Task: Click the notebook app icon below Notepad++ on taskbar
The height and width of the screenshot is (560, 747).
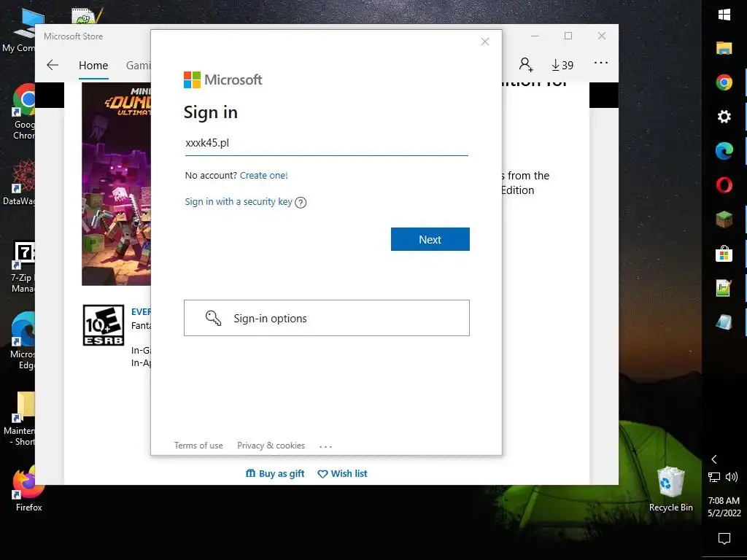Action: click(724, 322)
